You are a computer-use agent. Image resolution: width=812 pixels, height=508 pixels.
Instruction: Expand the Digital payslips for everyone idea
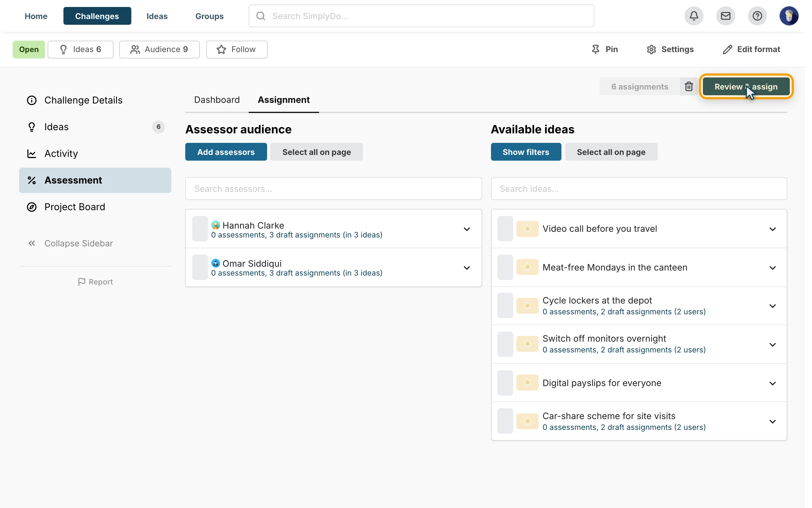tap(772, 383)
